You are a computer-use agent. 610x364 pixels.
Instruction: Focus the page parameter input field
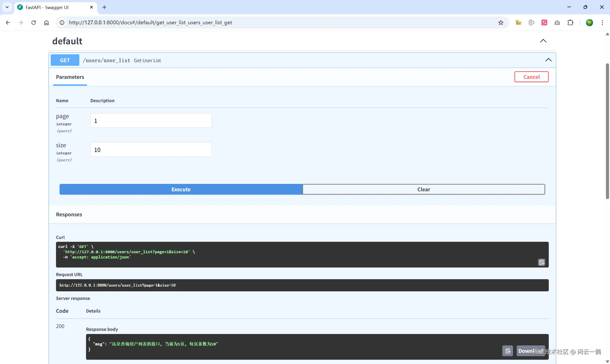(151, 121)
